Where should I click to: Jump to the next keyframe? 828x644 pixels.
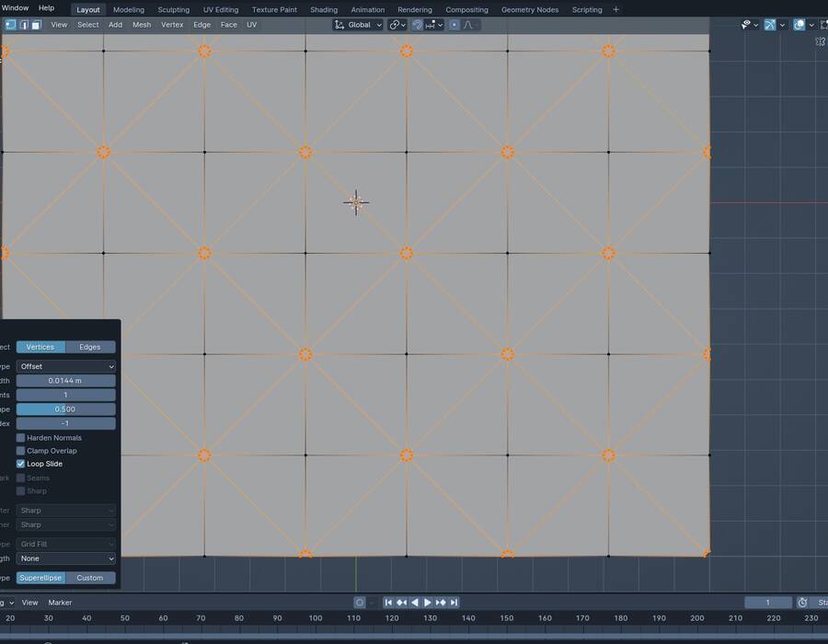click(441, 603)
